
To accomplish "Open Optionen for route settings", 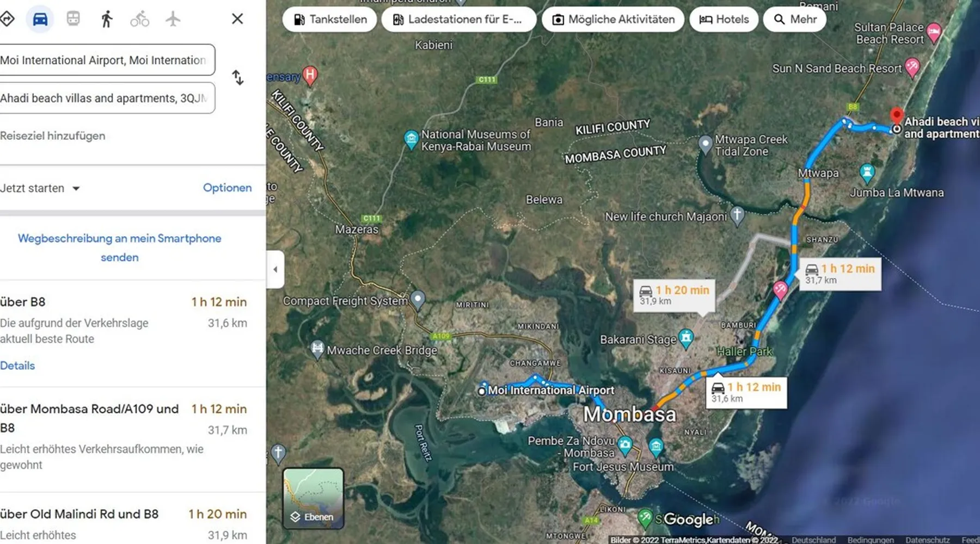I will click(227, 188).
